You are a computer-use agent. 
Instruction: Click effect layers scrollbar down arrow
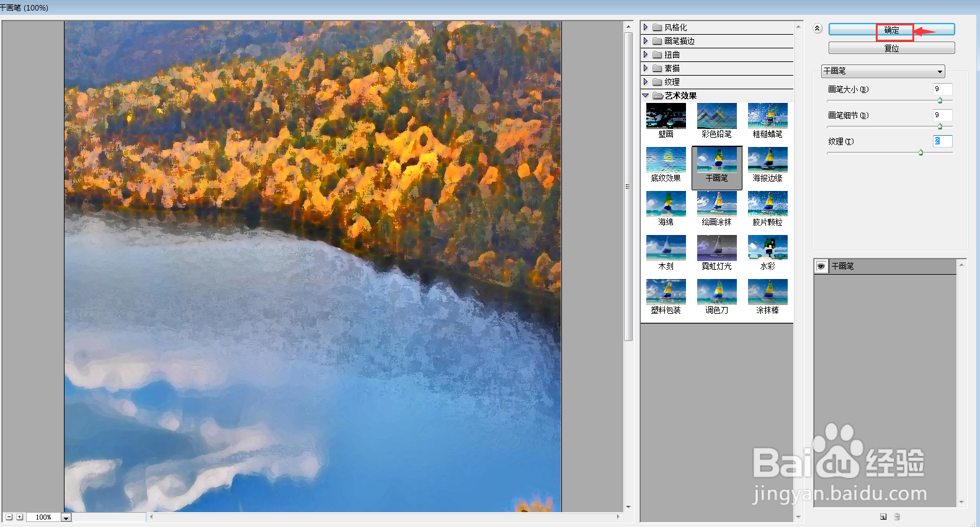point(961,503)
